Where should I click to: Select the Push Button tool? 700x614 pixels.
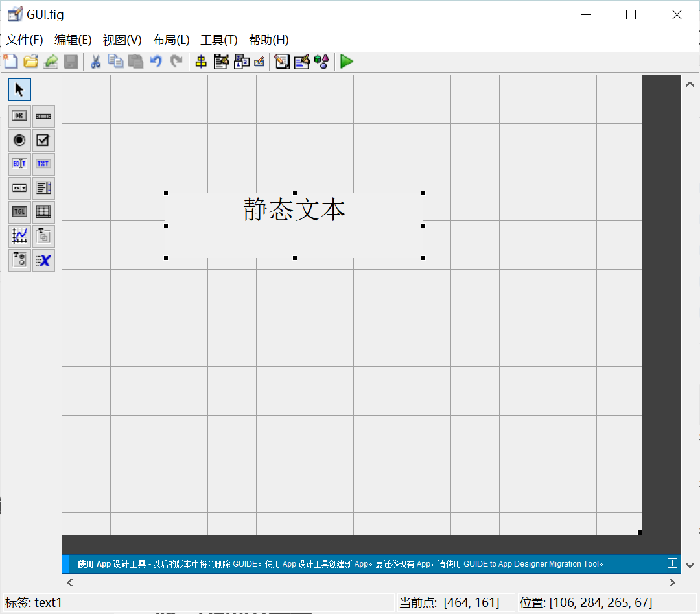[19, 115]
